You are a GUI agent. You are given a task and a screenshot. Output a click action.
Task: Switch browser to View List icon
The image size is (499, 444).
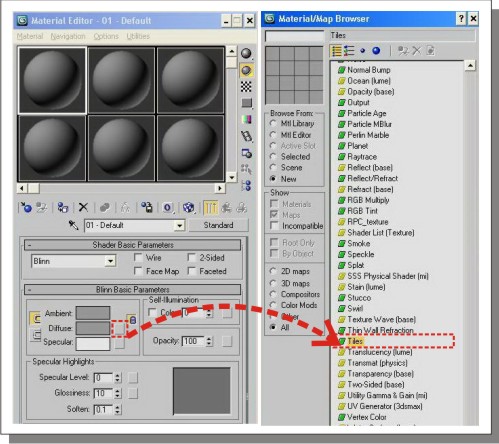(337, 51)
